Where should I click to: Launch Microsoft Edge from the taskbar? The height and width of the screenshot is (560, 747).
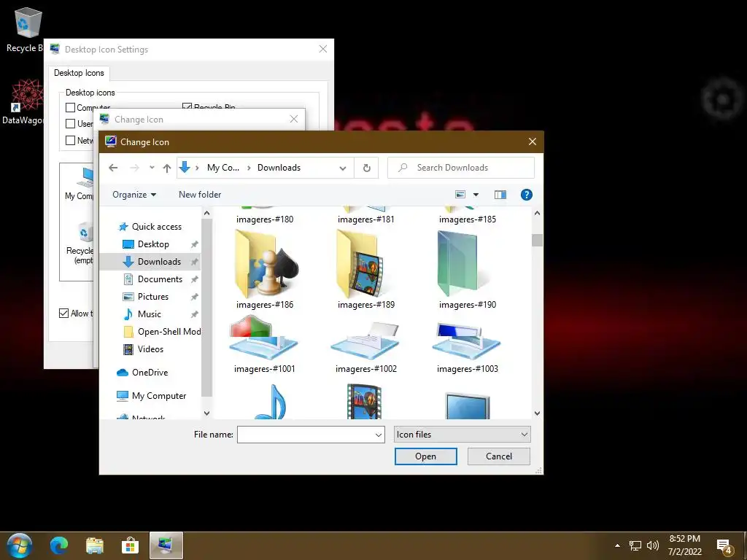[x=59, y=545]
